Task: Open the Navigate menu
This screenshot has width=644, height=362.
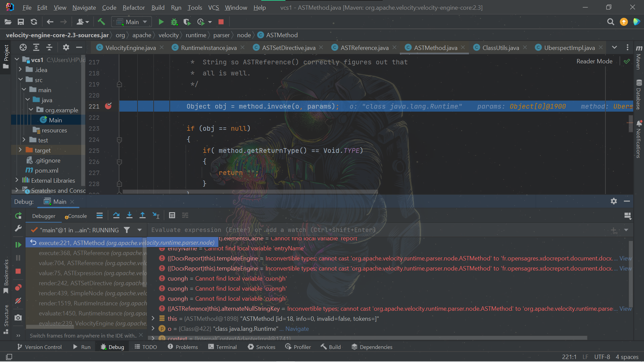Action: (x=84, y=7)
